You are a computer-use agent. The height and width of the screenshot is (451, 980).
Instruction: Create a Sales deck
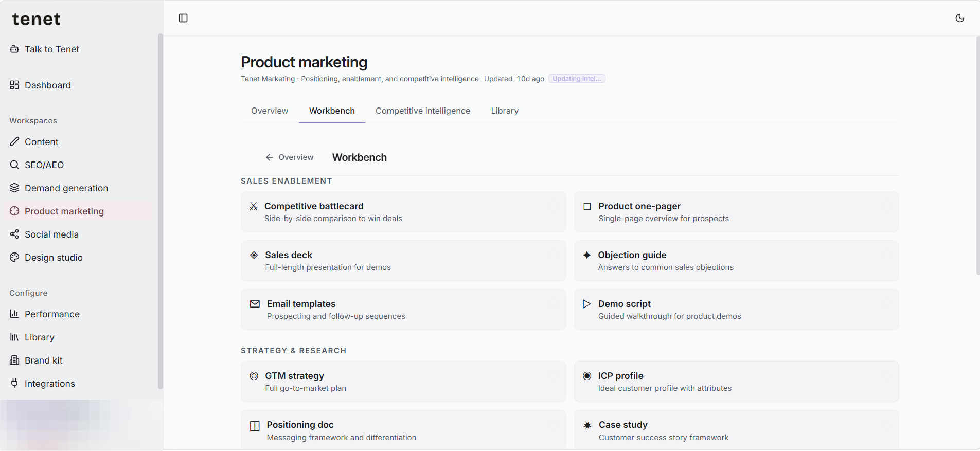(x=403, y=261)
